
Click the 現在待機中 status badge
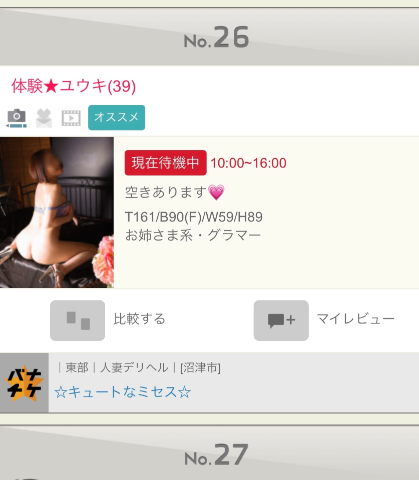pyautogui.click(x=165, y=163)
